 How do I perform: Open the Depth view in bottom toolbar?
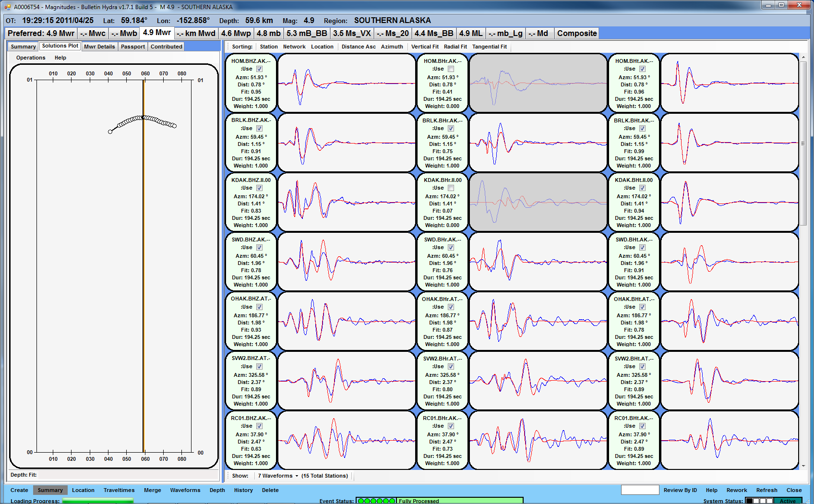pos(217,490)
